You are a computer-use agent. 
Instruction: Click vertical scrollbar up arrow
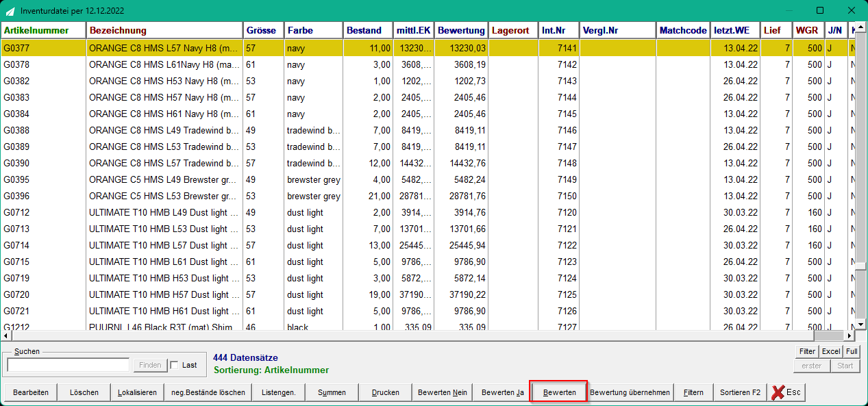point(861,29)
